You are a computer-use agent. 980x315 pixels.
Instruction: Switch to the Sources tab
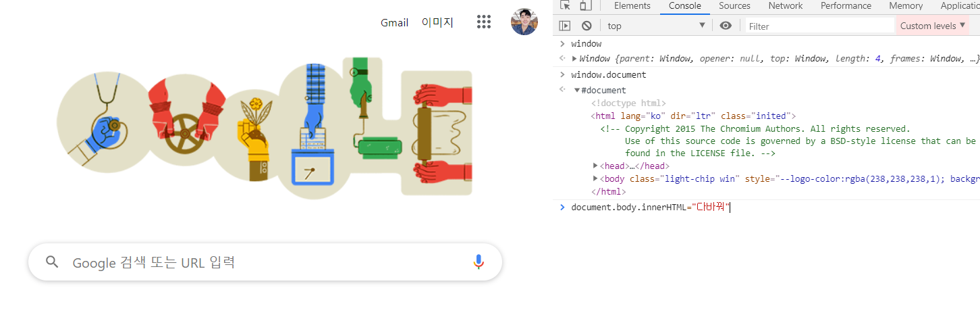coord(734,6)
